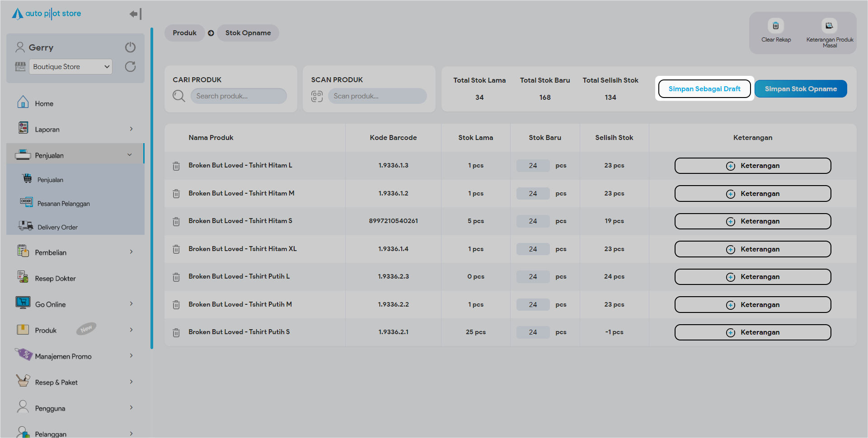Open the Boutique Store dropdown
Screen dimensions: 868x438
[70, 67]
